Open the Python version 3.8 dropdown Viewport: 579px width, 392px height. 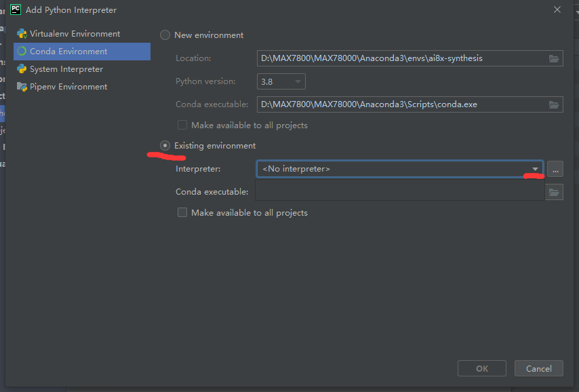[281, 81]
